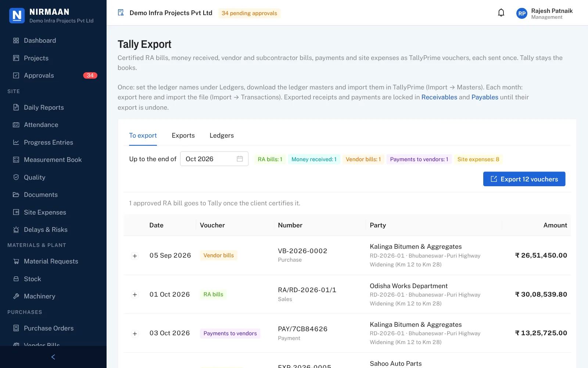
Task: Switch to the Exports tab
Action: 183,135
